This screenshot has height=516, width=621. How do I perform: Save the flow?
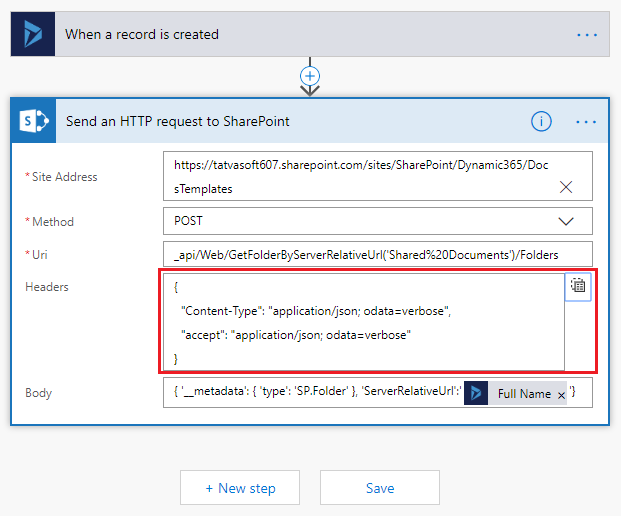[380, 487]
